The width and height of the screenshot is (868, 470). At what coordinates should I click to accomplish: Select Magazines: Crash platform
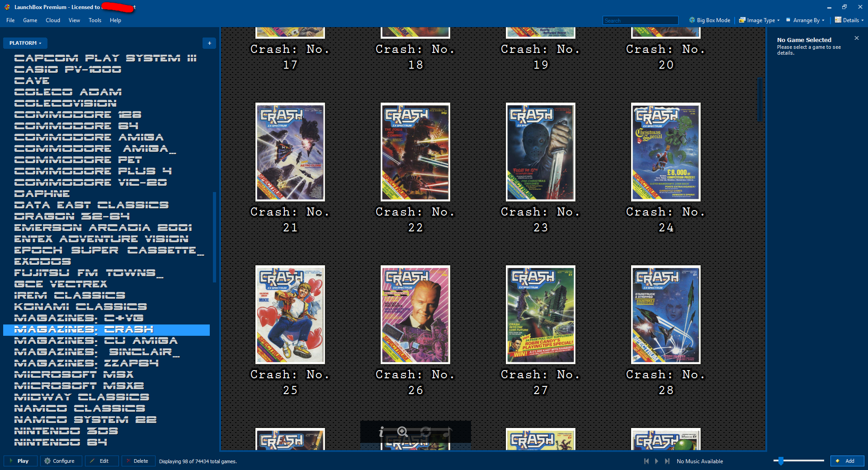tap(106, 330)
